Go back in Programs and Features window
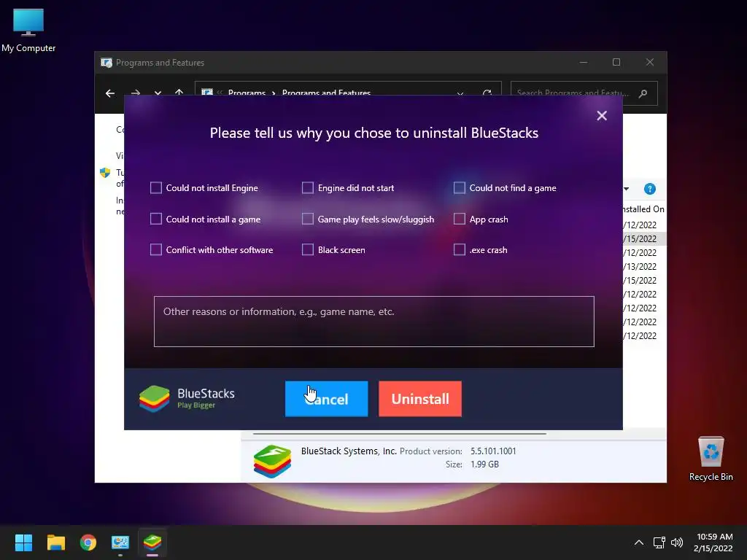This screenshot has height=560, width=747. 110,93
